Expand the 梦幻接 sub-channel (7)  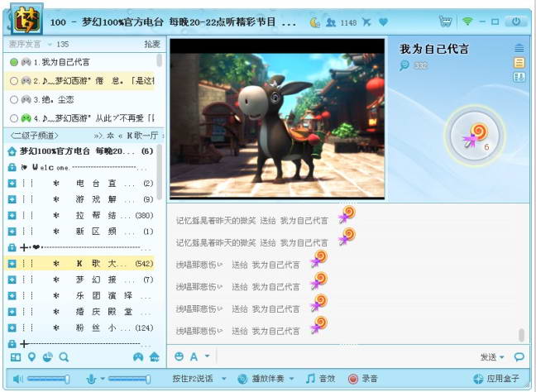pos(12,280)
